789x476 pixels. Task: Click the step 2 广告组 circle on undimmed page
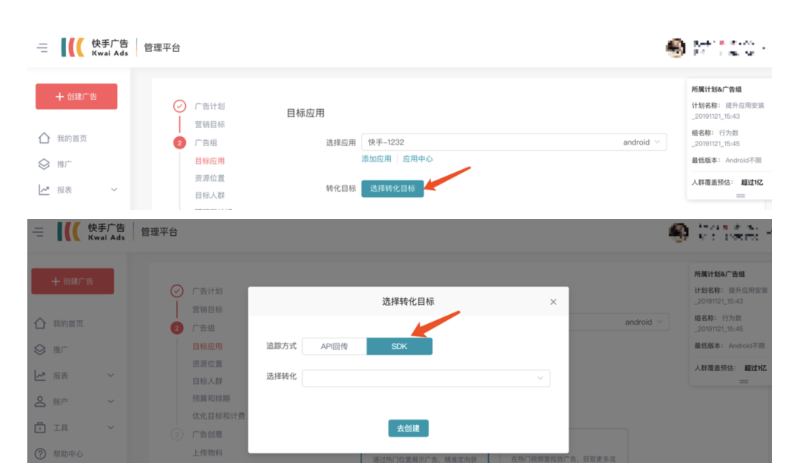(x=180, y=143)
